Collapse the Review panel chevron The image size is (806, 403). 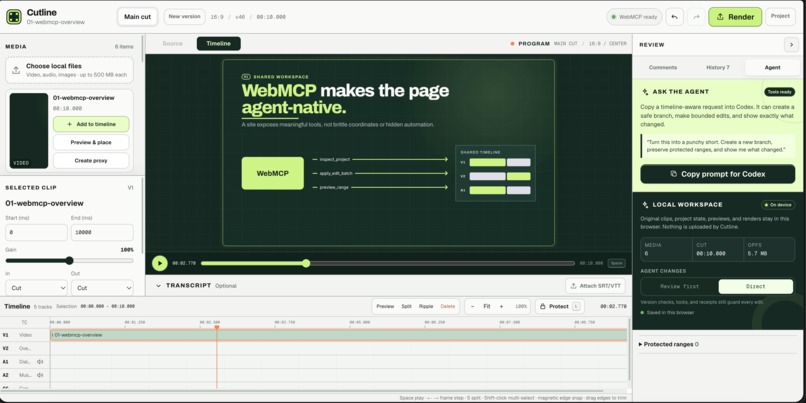coord(791,45)
